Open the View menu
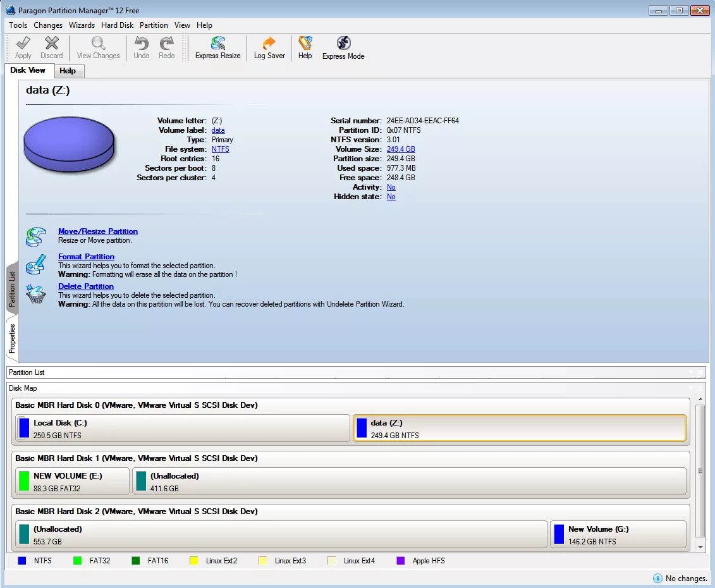The height and width of the screenshot is (588, 715). click(x=182, y=25)
